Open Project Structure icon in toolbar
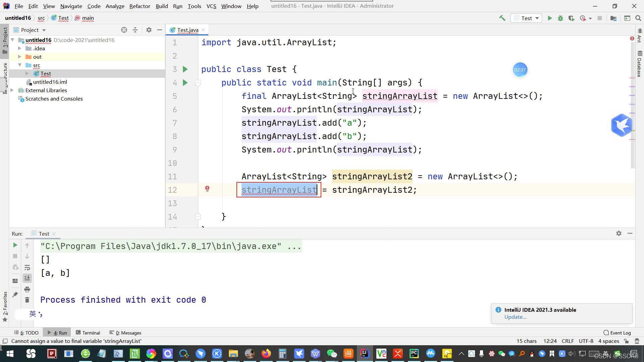Image resolution: width=644 pixels, height=362 pixels. click(x=613, y=18)
